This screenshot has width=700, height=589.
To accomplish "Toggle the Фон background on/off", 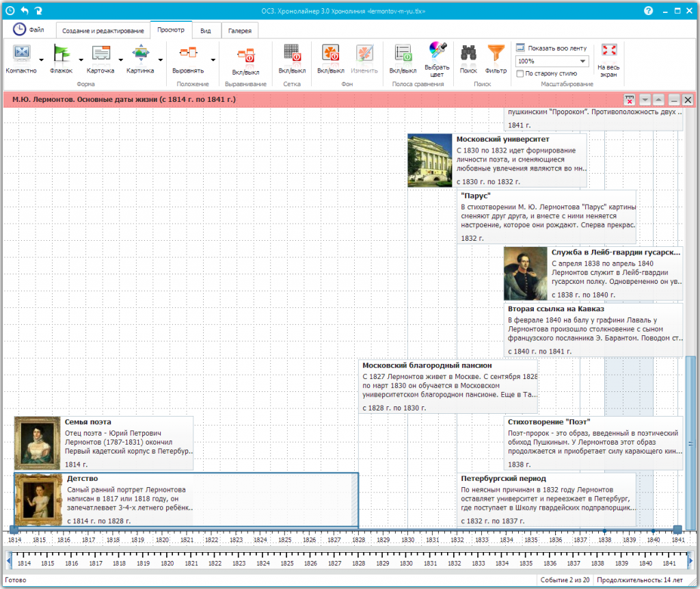I will (x=331, y=55).
